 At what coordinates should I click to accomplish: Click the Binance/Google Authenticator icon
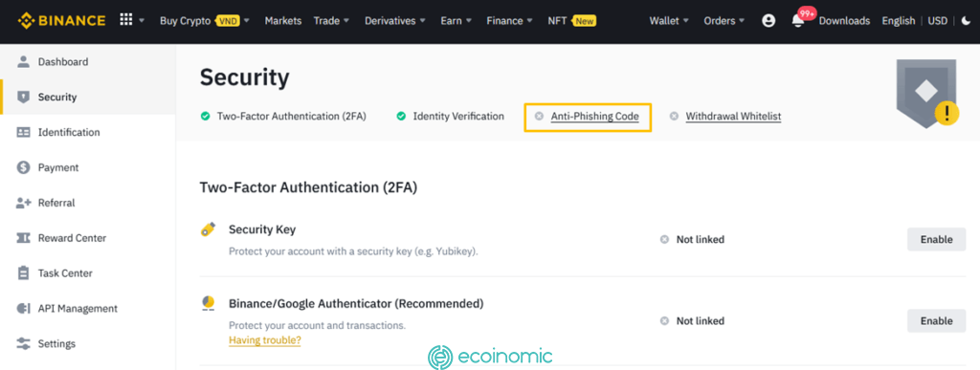(208, 304)
